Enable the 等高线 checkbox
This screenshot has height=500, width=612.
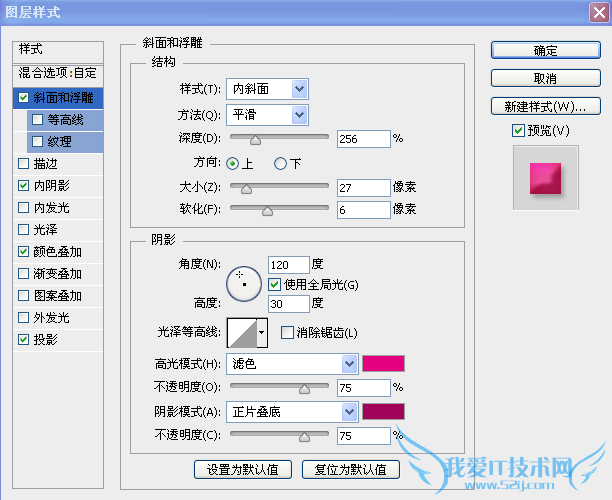37,119
